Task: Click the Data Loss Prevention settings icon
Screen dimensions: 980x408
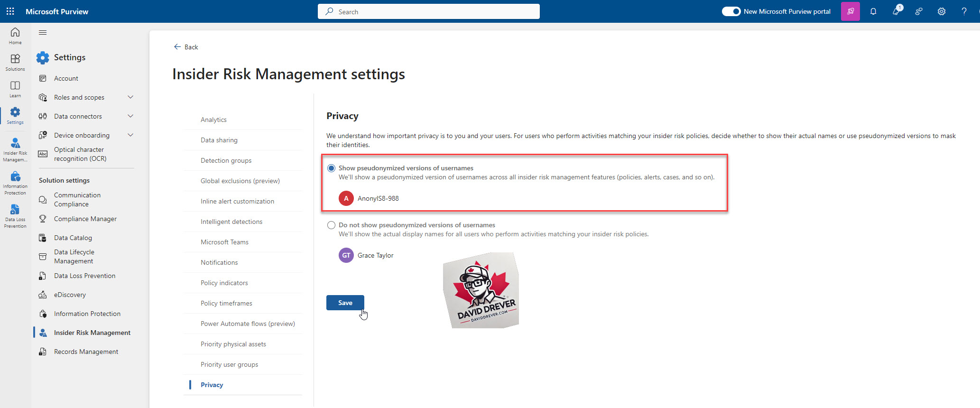Action: point(43,276)
